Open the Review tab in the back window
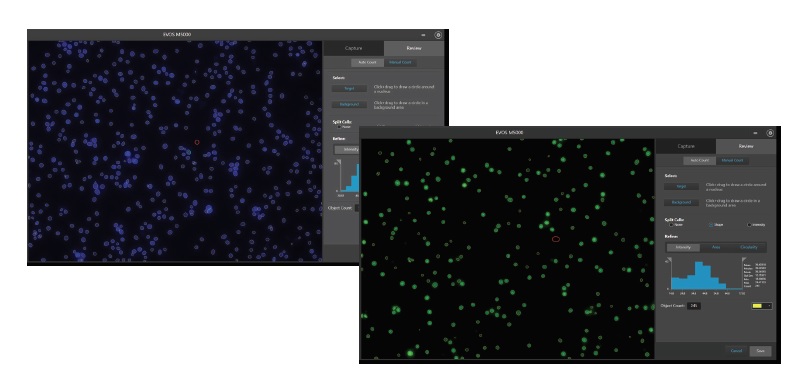 (414, 48)
